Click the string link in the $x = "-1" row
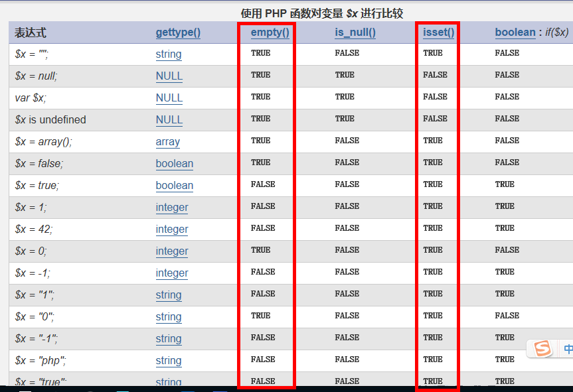Viewport: 573px width, 392px height. tap(169, 339)
